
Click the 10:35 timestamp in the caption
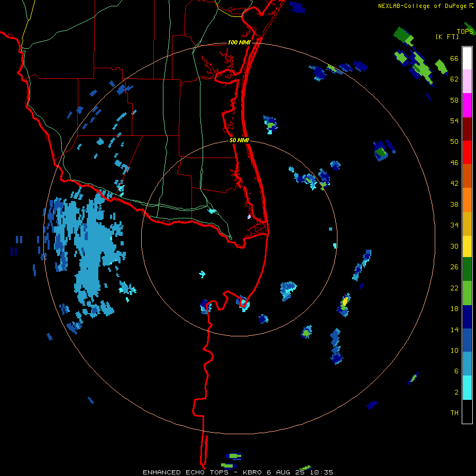pos(322,472)
